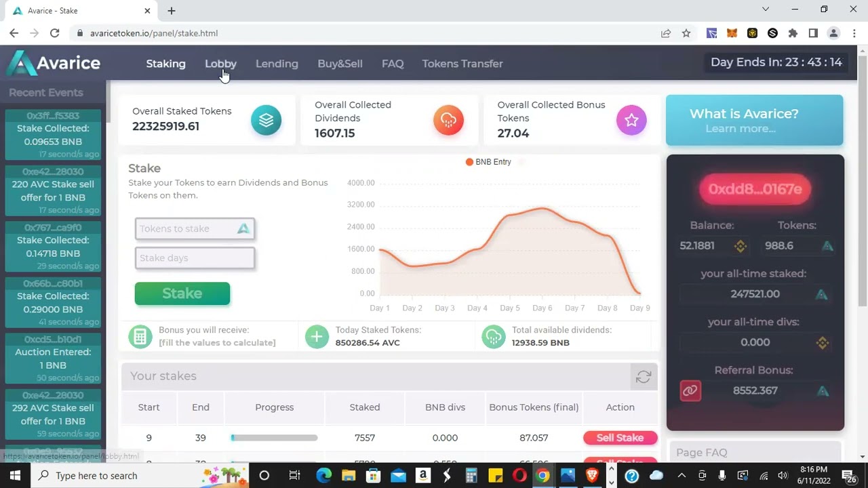
Task: Click the Windows taskbar search box
Action: point(139,475)
